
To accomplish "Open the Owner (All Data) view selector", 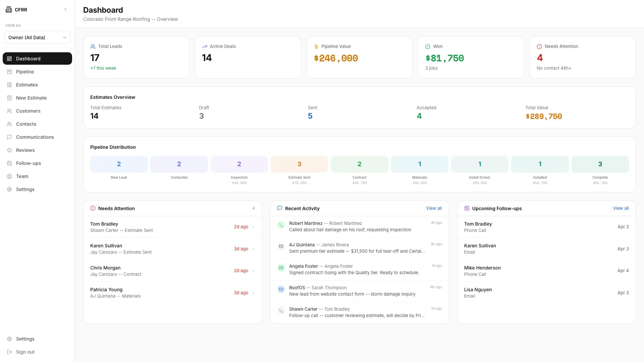I will 37,37.
